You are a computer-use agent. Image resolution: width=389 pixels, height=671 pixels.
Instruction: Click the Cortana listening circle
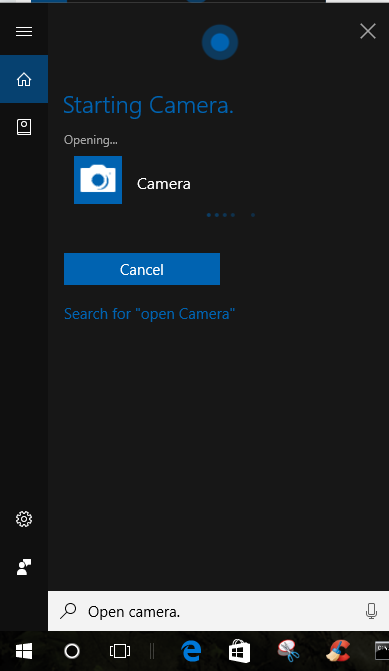(220, 42)
